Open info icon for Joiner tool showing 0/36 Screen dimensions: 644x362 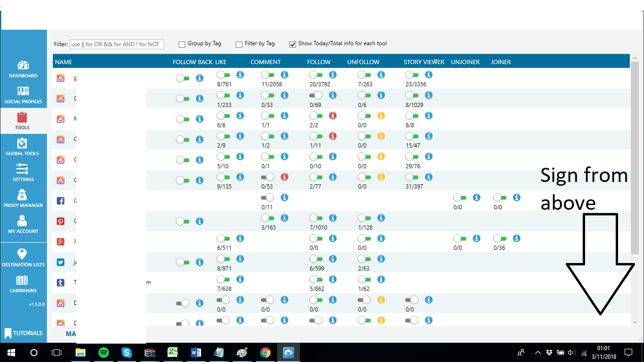tap(516, 239)
